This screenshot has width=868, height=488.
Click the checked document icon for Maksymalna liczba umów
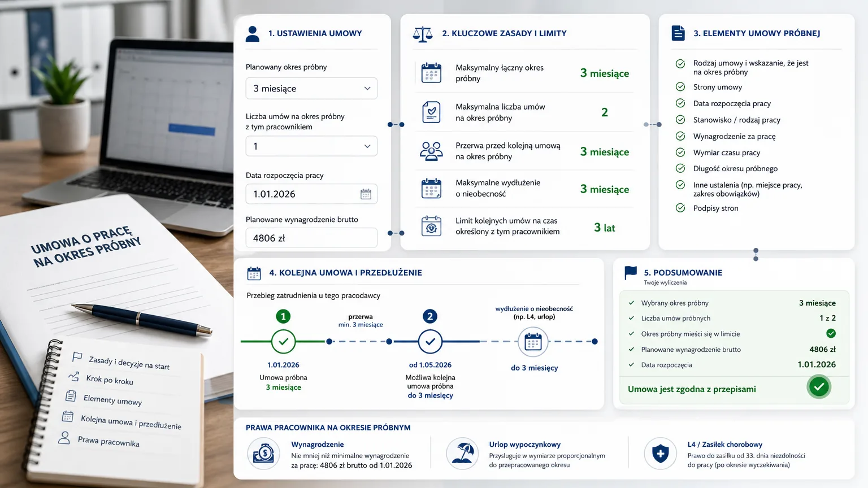(431, 112)
